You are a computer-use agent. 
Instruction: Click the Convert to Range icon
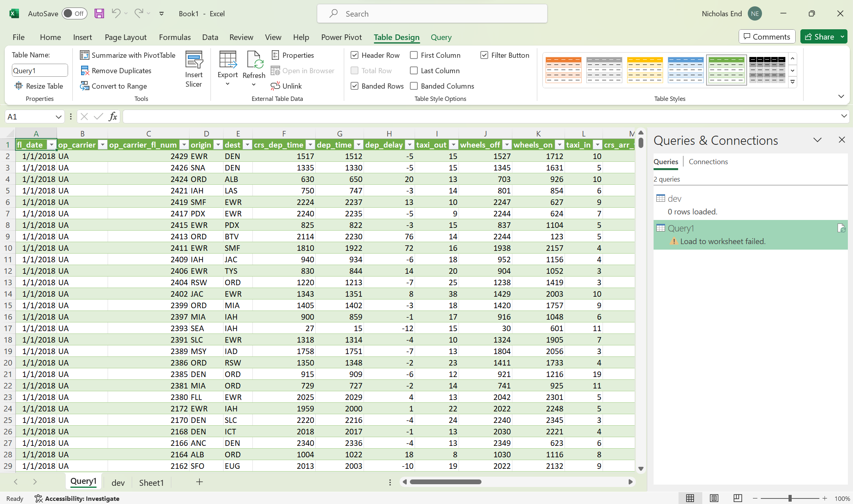click(84, 86)
